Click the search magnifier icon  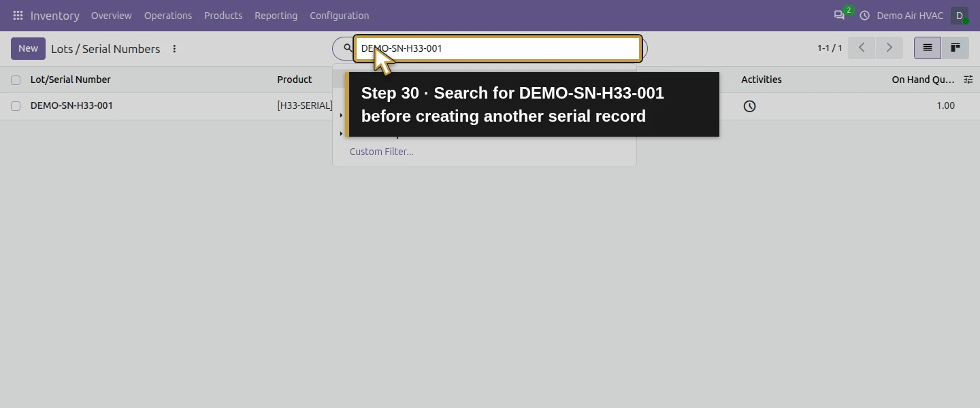pos(347,48)
